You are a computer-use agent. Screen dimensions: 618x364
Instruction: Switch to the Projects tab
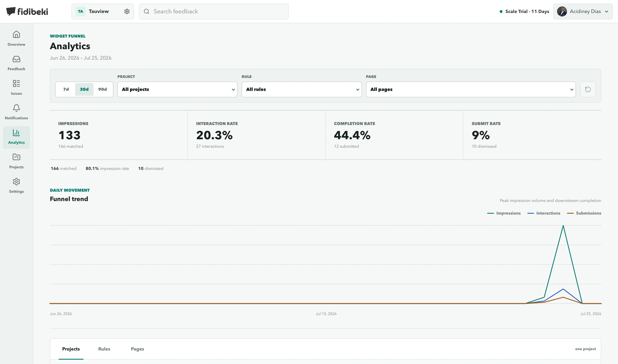[x=71, y=349]
